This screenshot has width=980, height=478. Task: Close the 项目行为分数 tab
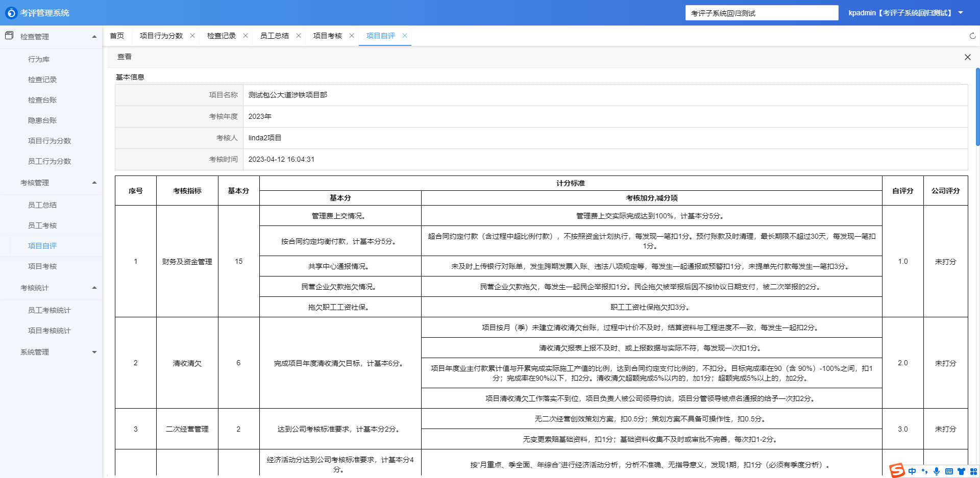[192, 36]
